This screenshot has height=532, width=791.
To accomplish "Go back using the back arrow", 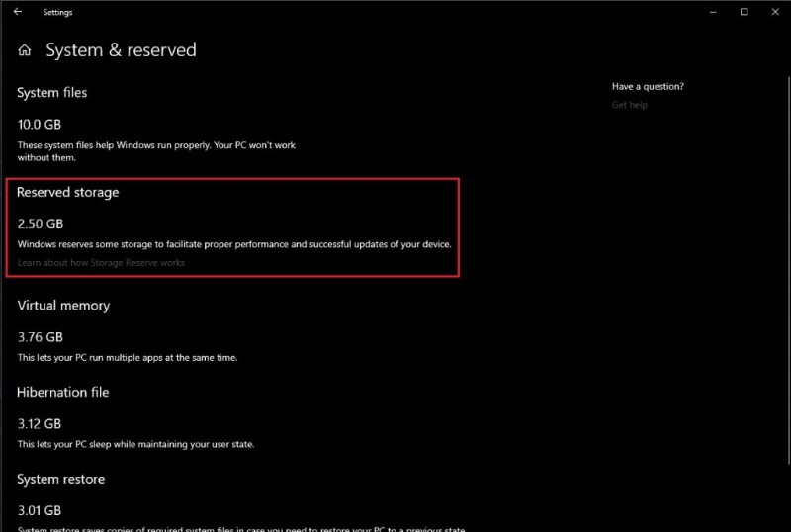I will [18, 12].
